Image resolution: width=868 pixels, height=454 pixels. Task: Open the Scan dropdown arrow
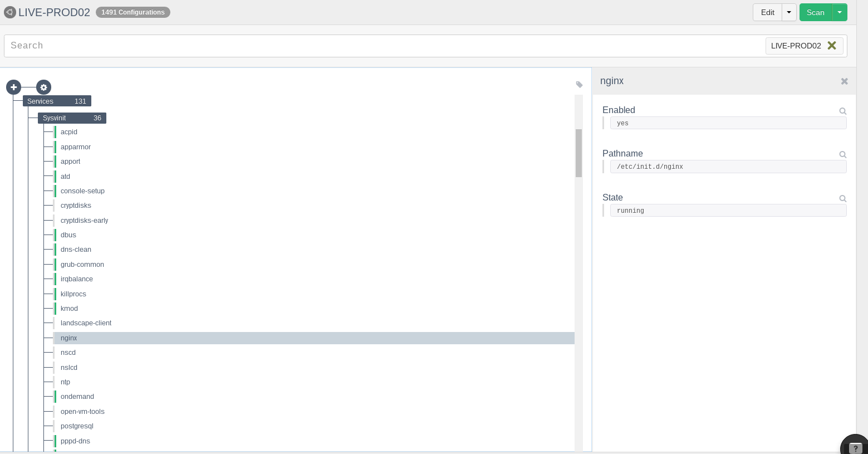coord(840,12)
